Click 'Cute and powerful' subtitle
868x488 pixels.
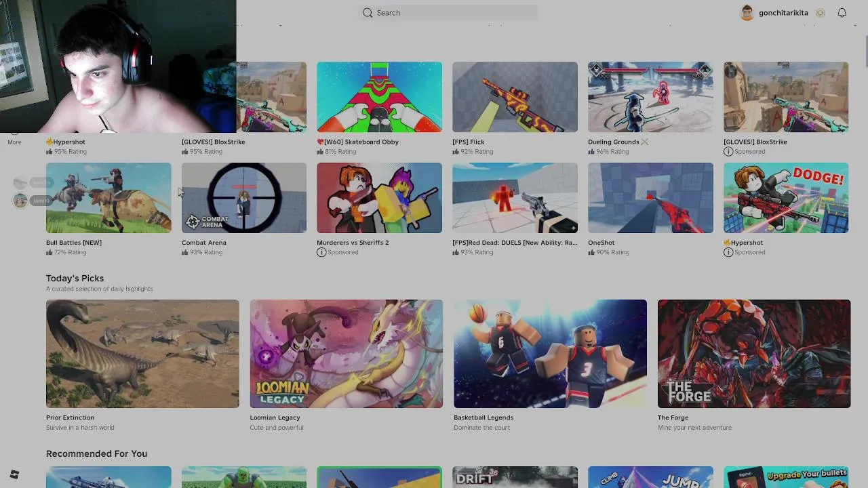click(277, 428)
